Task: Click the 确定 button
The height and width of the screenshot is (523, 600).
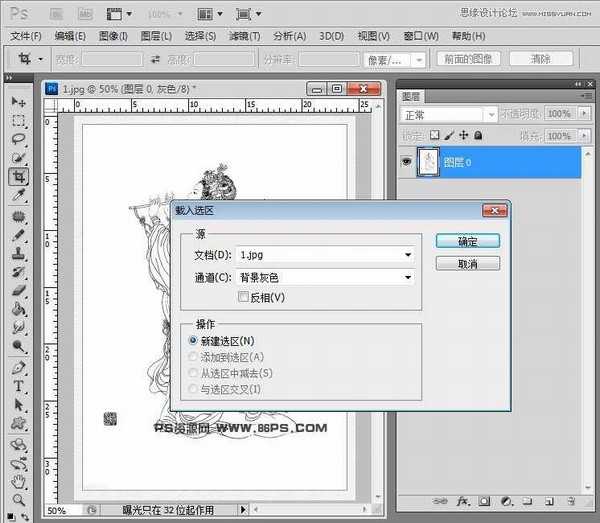Action: tap(466, 241)
